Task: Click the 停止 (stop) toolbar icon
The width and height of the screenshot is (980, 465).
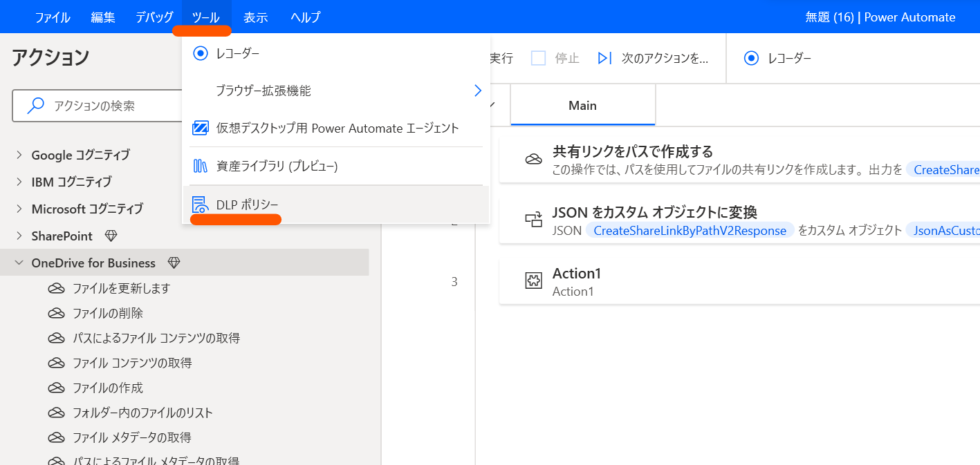Action: pyautogui.click(x=538, y=58)
